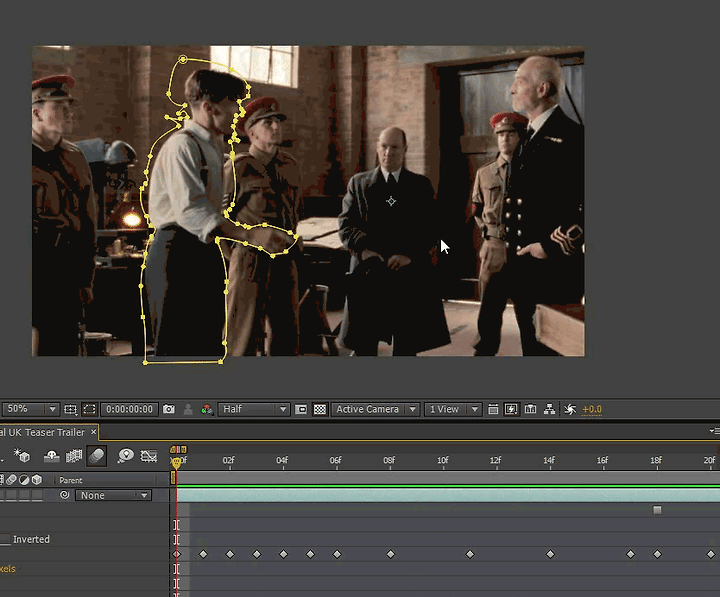Viewport: 720px width, 597px height.
Task: Click the layer anchor point crosshair
Action: tap(391, 201)
